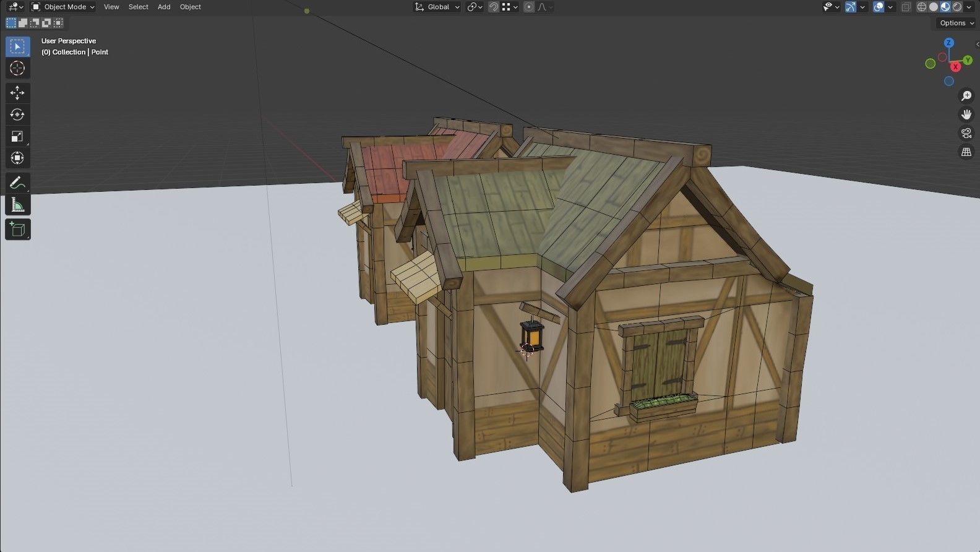Expand overlay options arrow

[x=890, y=7]
